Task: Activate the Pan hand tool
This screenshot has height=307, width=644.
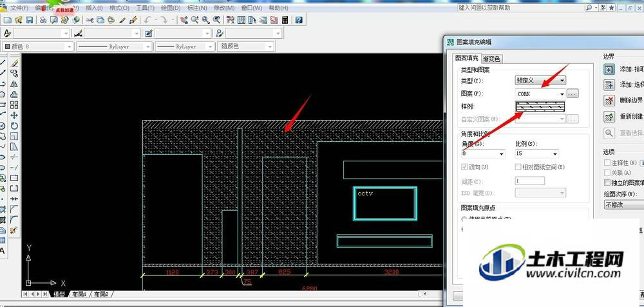Action: pos(184,20)
